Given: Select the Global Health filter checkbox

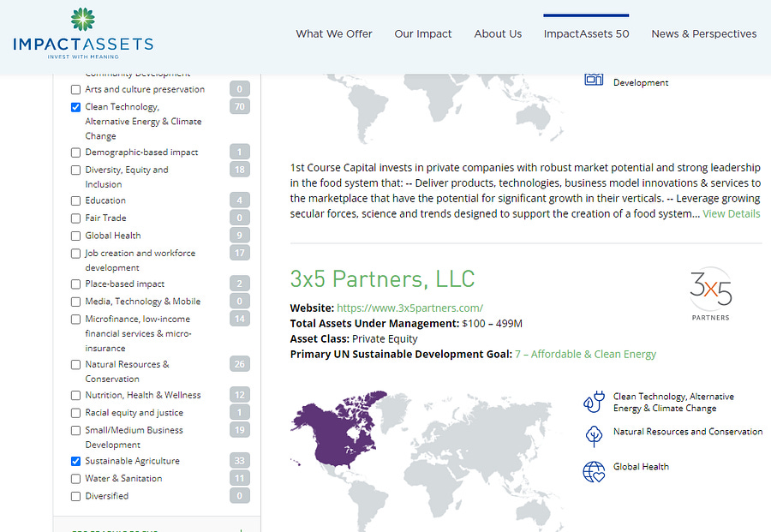Looking at the screenshot, I should [x=75, y=236].
